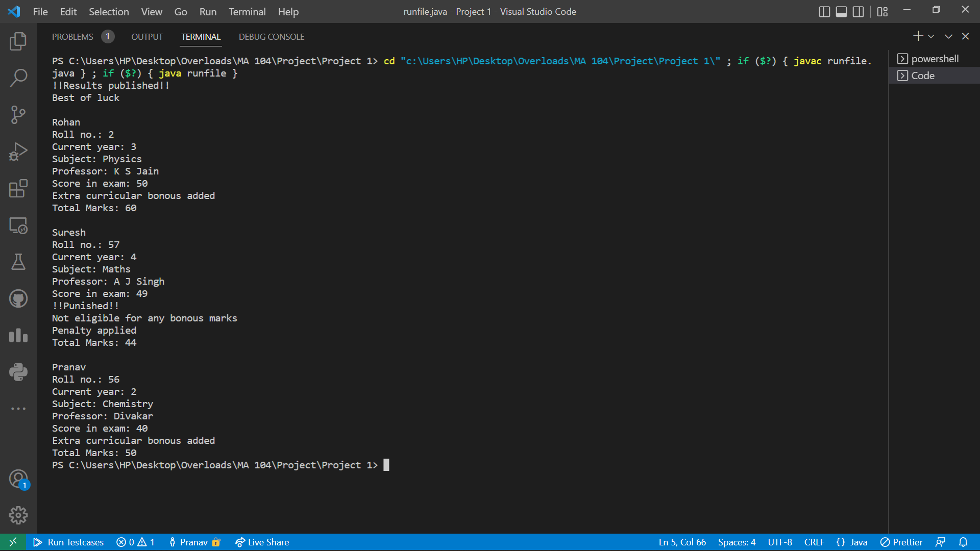This screenshot has width=980, height=551.
Task: Click in the terminal prompt input
Action: click(386, 465)
